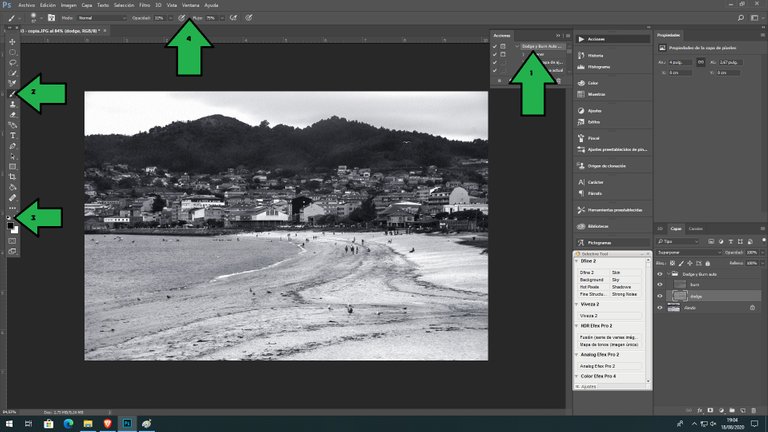The width and height of the screenshot is (768, 432).
Task: Select the Paint Bucket tool
Action: (12, 187)
